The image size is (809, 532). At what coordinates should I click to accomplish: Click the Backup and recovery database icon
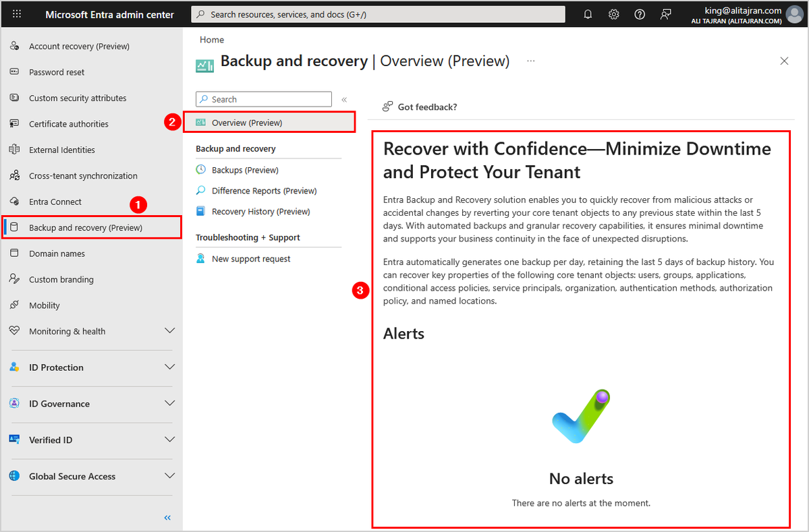[14, 227]
